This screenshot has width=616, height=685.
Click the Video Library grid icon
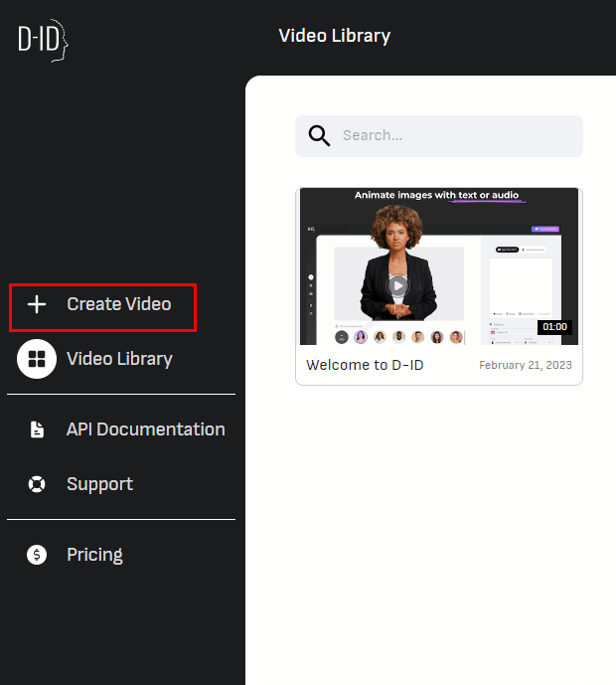click(37, 359)
